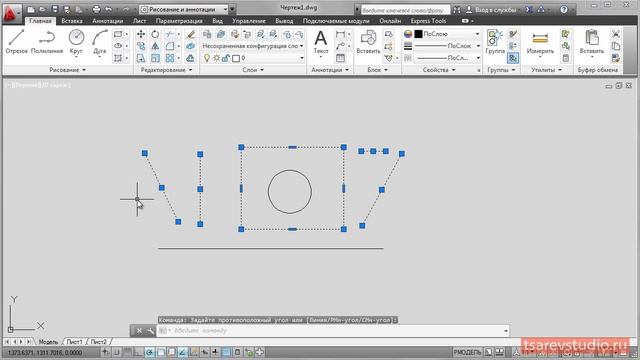Click the Undo arrow in quick access toolbar

pos(109,9)
